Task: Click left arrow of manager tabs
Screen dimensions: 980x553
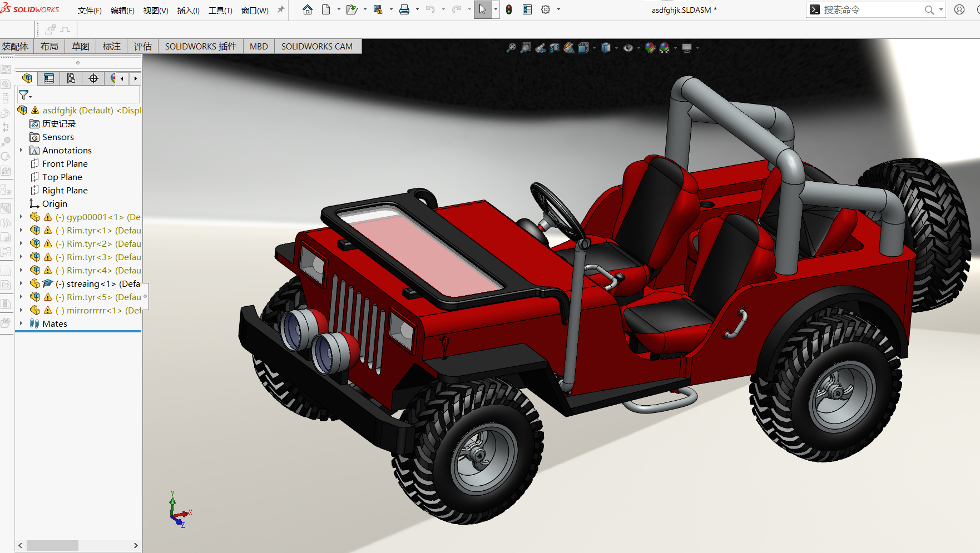Action: (x=122, y=79)
